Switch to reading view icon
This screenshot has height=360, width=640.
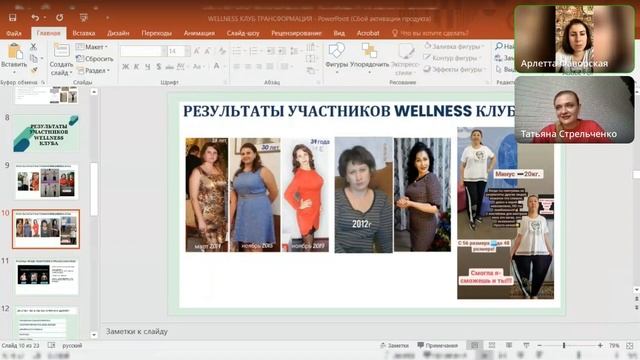[x=509, y=345]
